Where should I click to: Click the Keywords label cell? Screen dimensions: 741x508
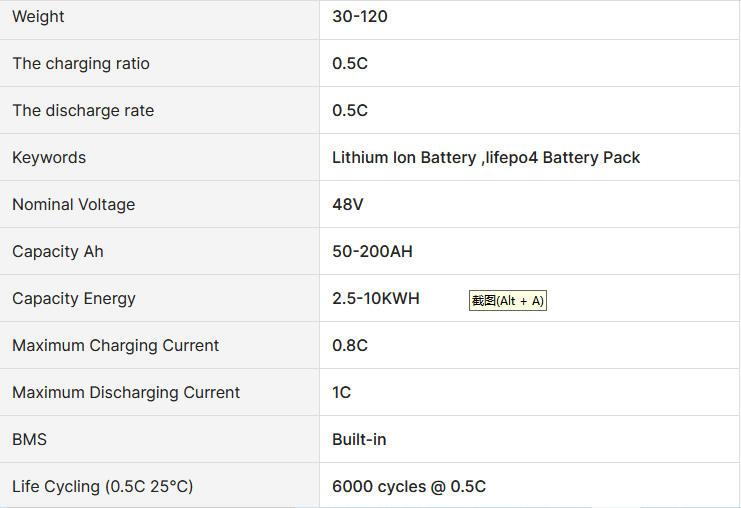coord(49,158)
